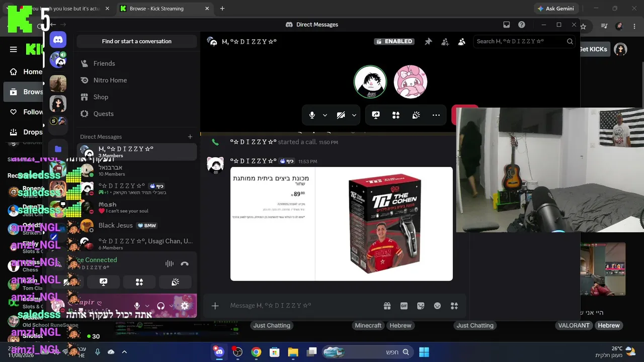This screenshot has width=644, height=362.
Task: Open the Friends page in Discord
Action: (137, 63)
